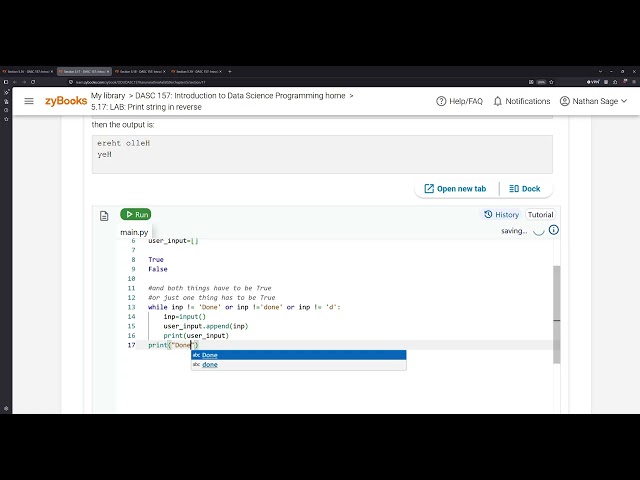Choose lowercase 'done' autocomplete suggestion
This screenshot has height=480, width=640.
[298, 364]
